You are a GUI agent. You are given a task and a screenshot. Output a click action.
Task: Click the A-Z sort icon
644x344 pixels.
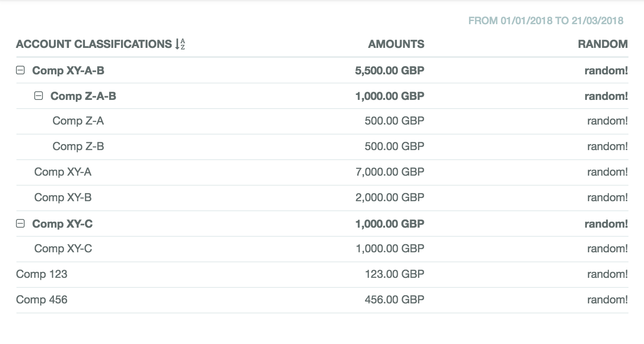(x=180, y=44)
